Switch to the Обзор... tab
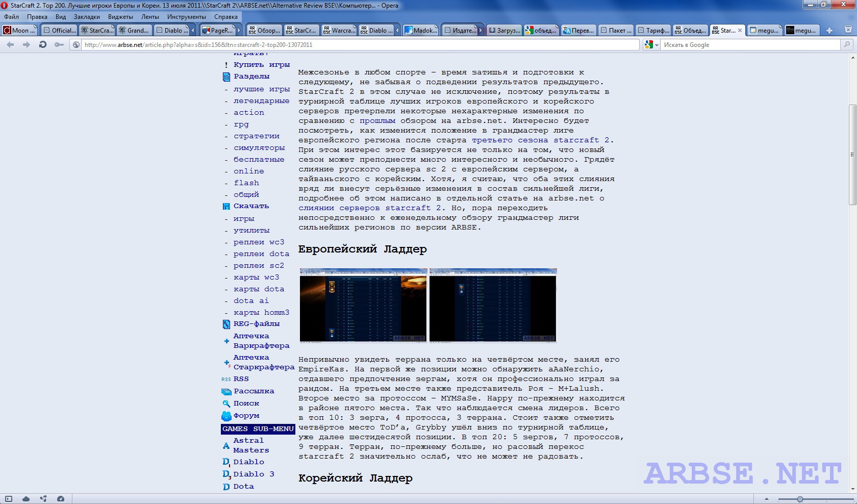 (264, 31)
